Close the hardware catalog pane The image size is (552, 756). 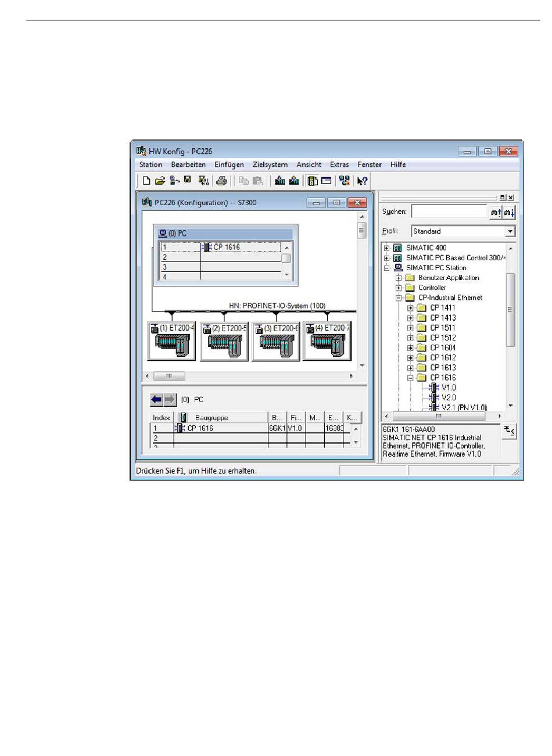coord(511,198)
